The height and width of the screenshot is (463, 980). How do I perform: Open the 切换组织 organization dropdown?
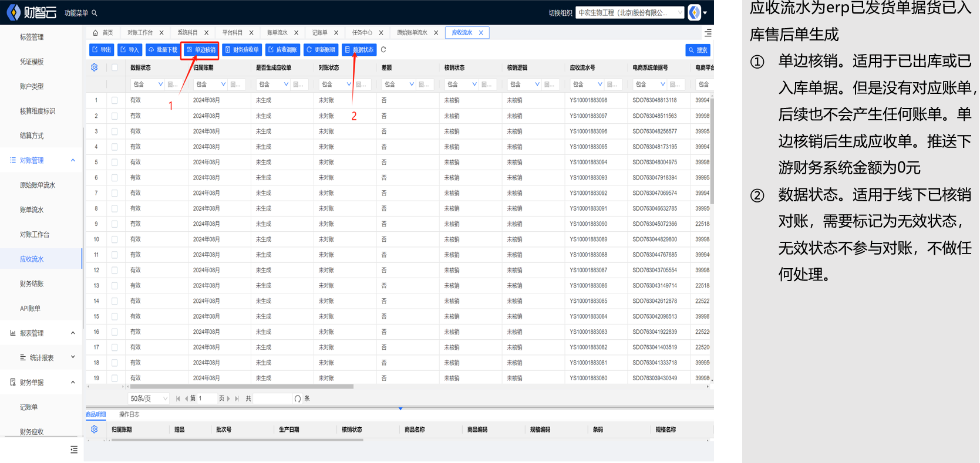point(629,12)
